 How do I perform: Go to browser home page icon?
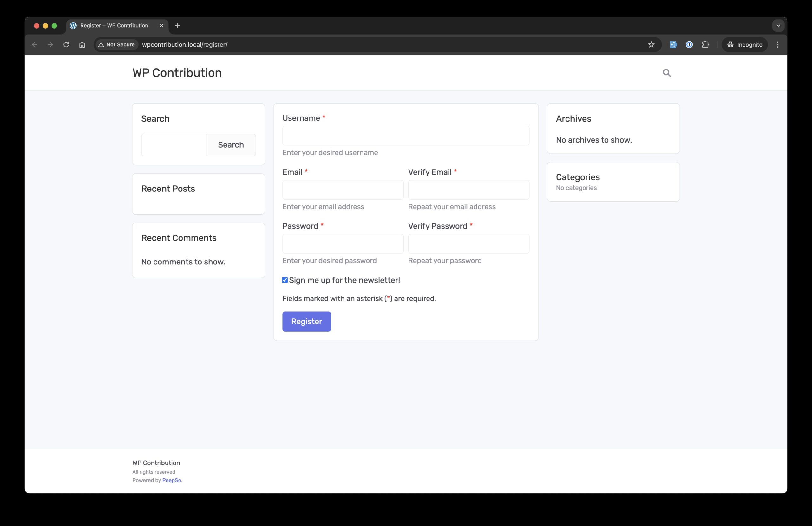pos(82,45)
